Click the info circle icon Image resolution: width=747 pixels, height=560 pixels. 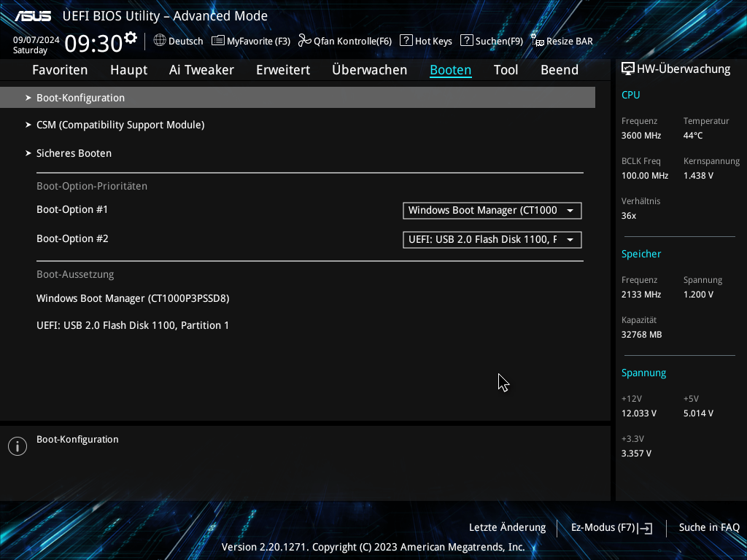[x=18, y=446]
